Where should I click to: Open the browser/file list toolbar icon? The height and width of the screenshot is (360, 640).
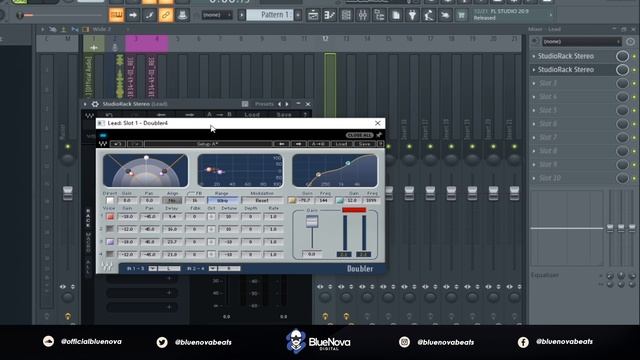[x=379, y=15]
